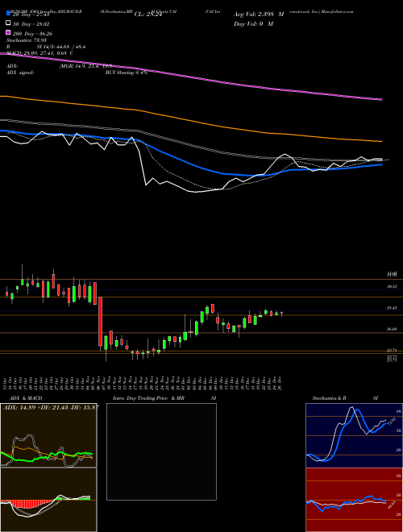
Task: Click the blue Stochastics chart panel
Action: pos(354,435)
